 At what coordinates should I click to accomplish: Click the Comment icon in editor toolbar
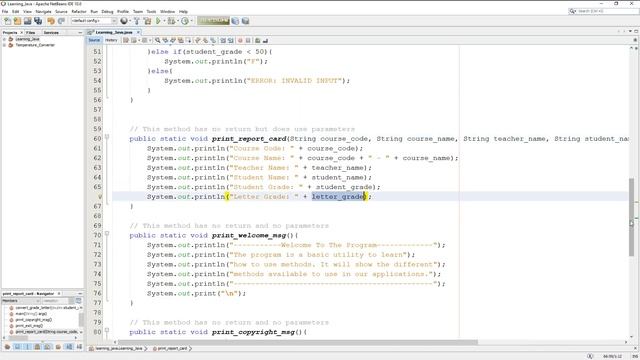click(x=258, y=40)
